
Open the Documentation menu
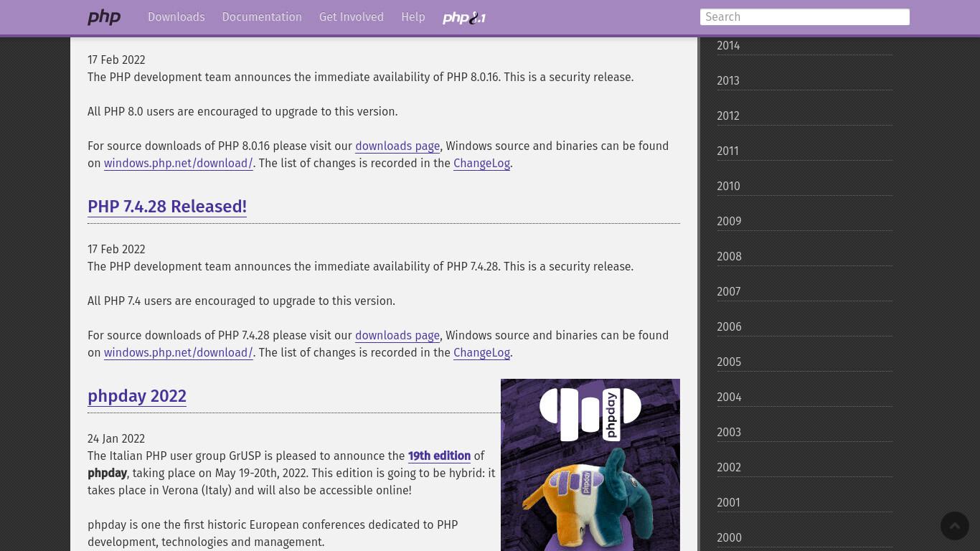[262, 17]
